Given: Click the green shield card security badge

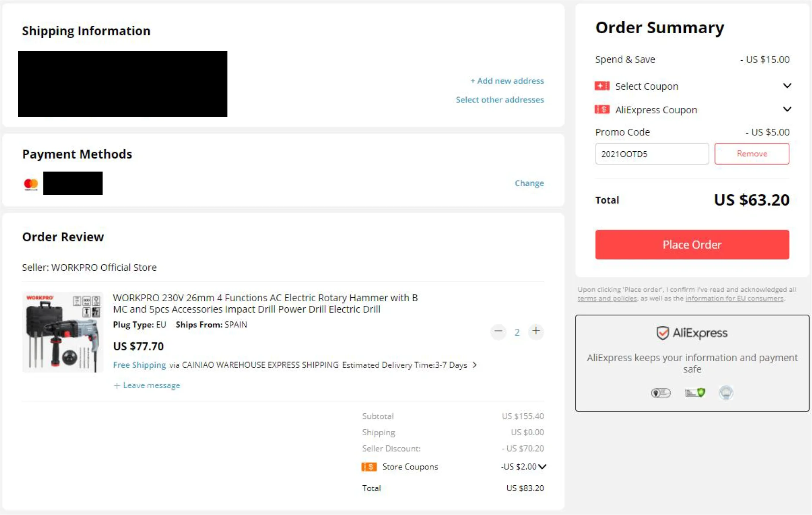Looking at the screenshot, I should (695, 393).
